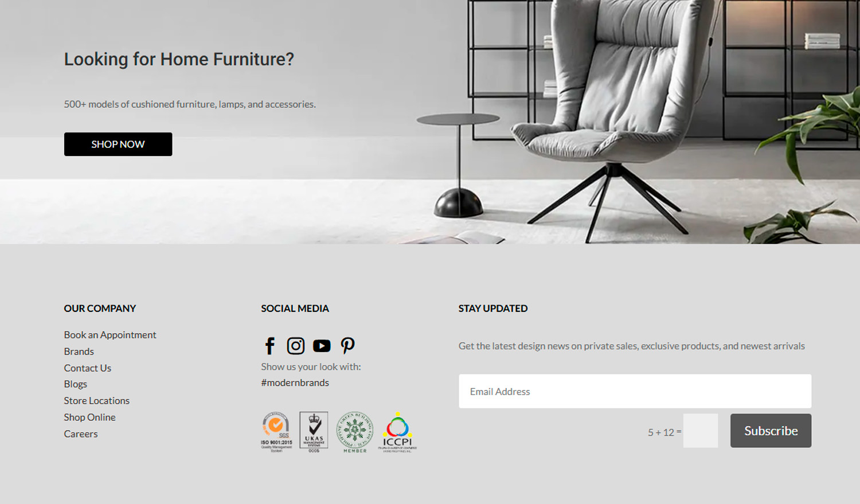Focus the Email Address field
This screenshot has height=504, width=860.
point(635,392)
